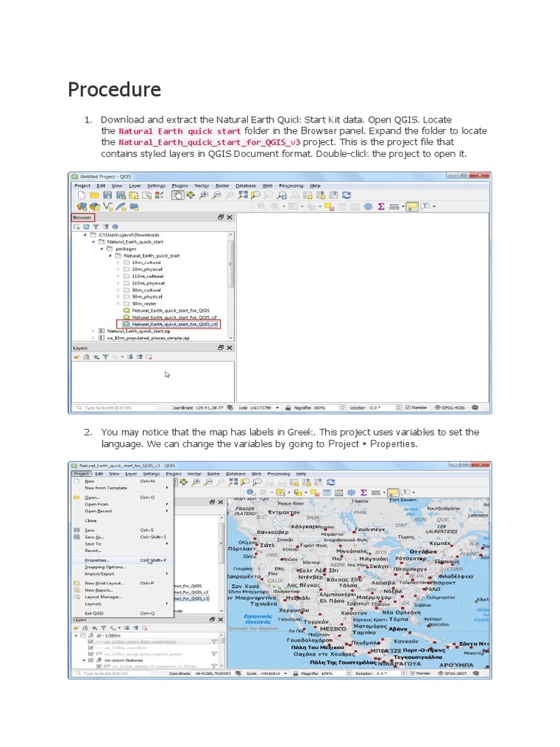The image size is (560, 747).
Task: Click Magnifier stepper in upper status bar
Action: coord(343,408)
